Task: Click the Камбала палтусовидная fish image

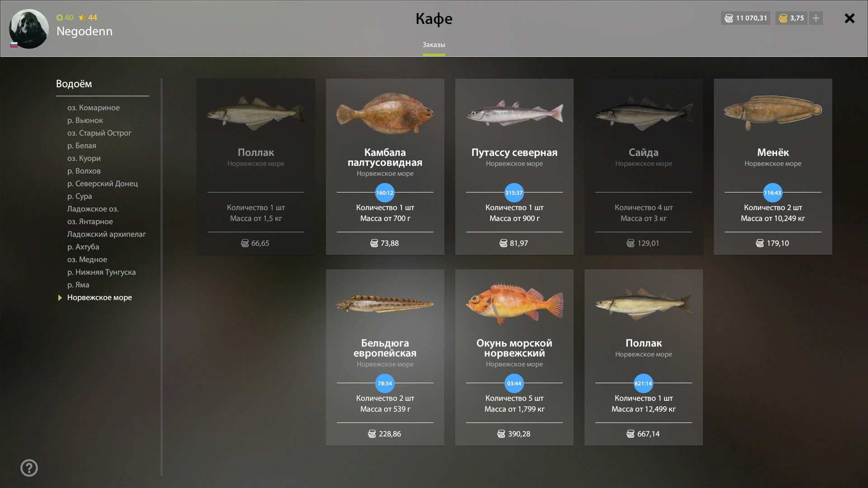Action: click(x=385, y=113)
